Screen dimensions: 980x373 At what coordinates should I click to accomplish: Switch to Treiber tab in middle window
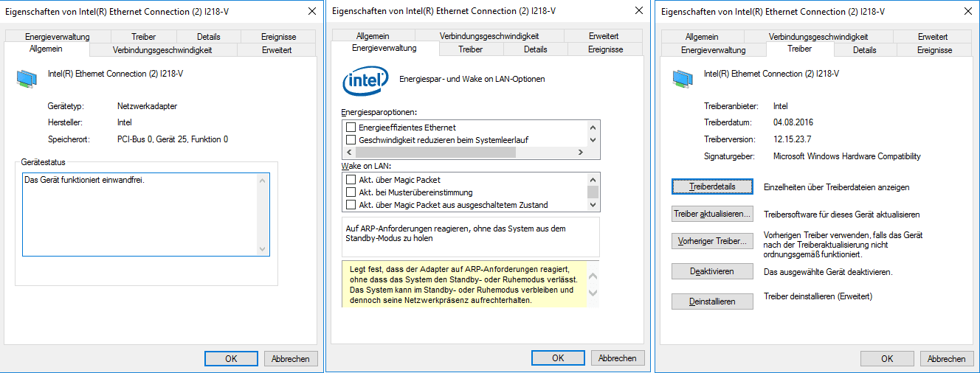point(471,49)
